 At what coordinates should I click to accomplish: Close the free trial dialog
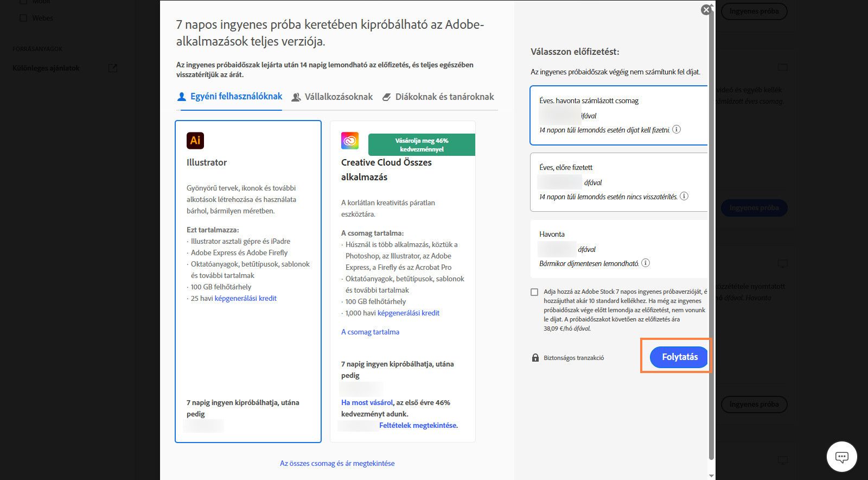(x=705, y=10)
